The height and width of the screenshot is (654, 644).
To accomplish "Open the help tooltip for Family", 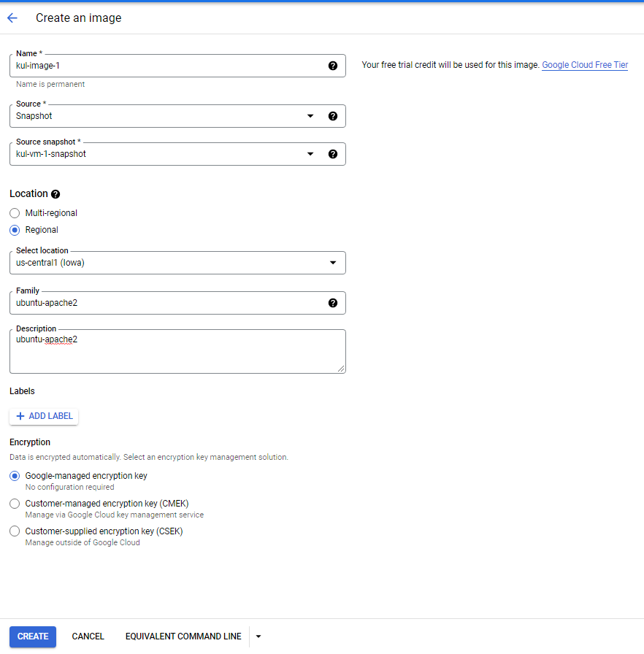I will (x=333, y=302).
